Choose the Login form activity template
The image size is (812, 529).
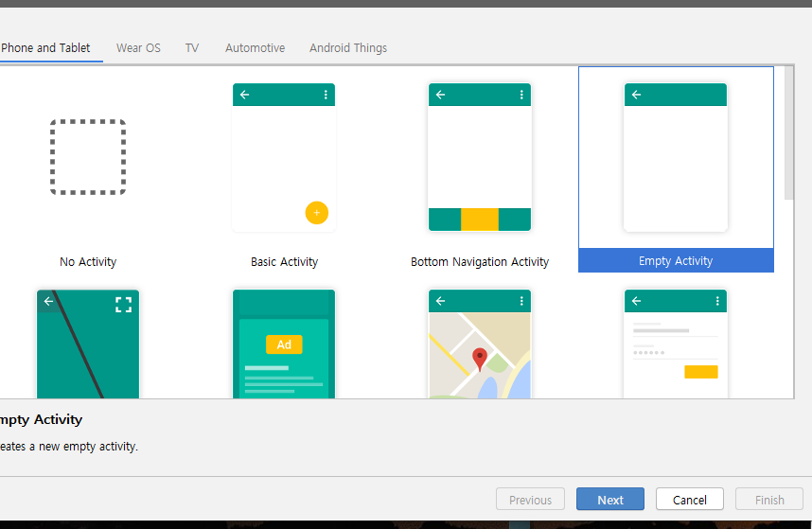pyautogui.click(x=676, y=344)
